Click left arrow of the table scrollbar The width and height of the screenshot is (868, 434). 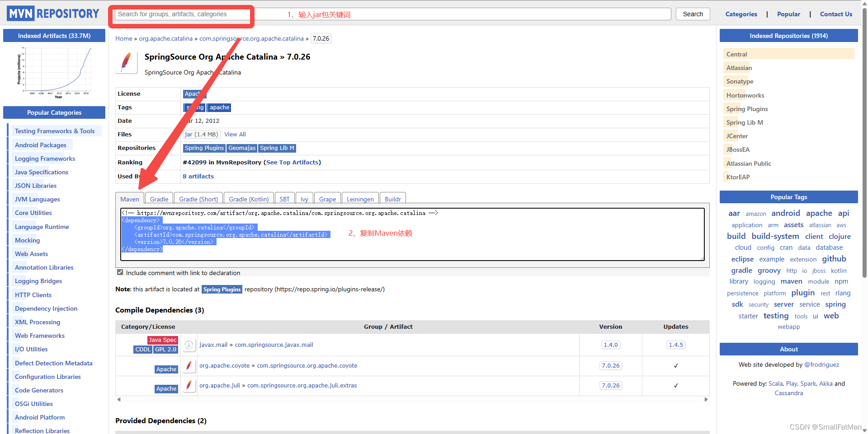click(x=119, y=399)
